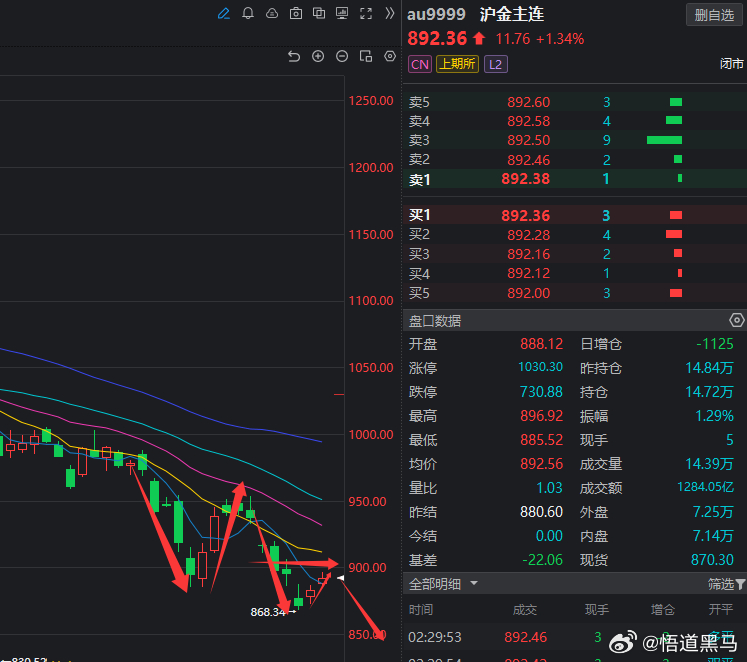The height and width of the screenshot is (662, 747).
Task: Zoom out on the chart
Action: [x=342, y=57]
